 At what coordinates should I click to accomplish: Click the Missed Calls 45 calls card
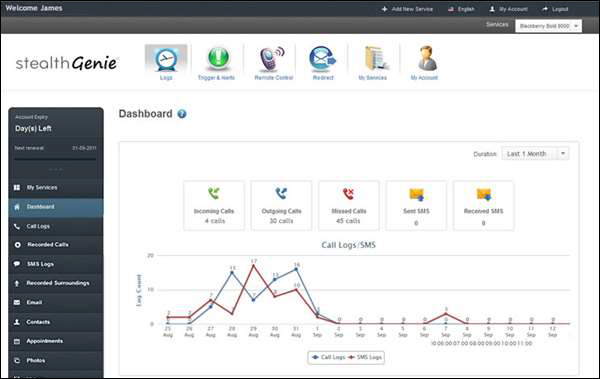[349, 206]
